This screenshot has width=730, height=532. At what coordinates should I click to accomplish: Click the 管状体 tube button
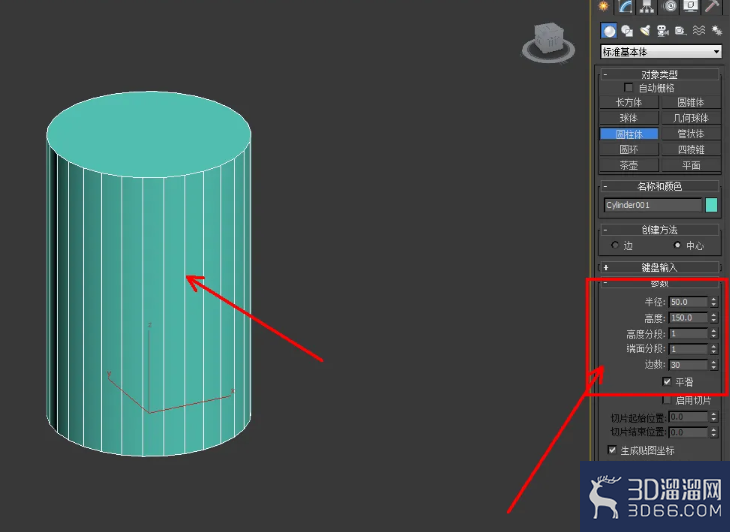[691, 134]
